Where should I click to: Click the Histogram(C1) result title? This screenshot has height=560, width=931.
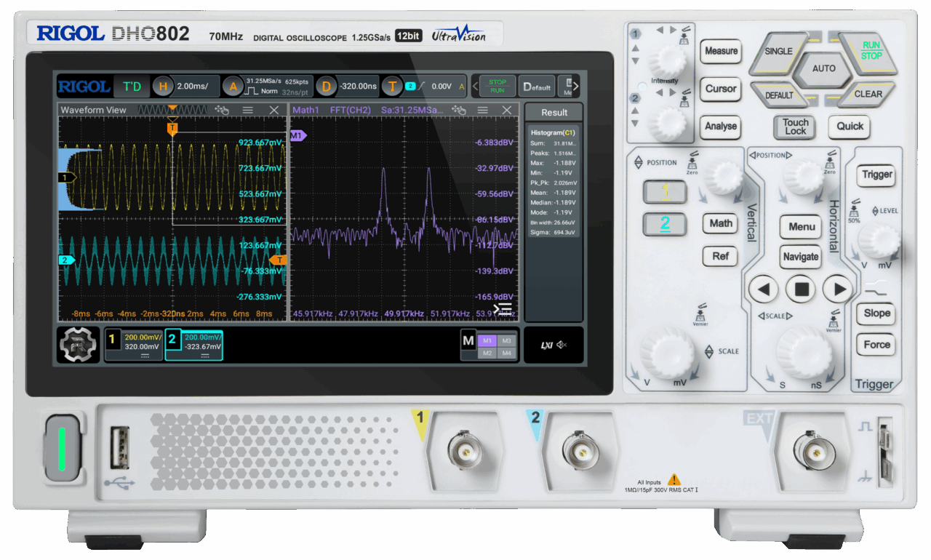tap(553, 133)
